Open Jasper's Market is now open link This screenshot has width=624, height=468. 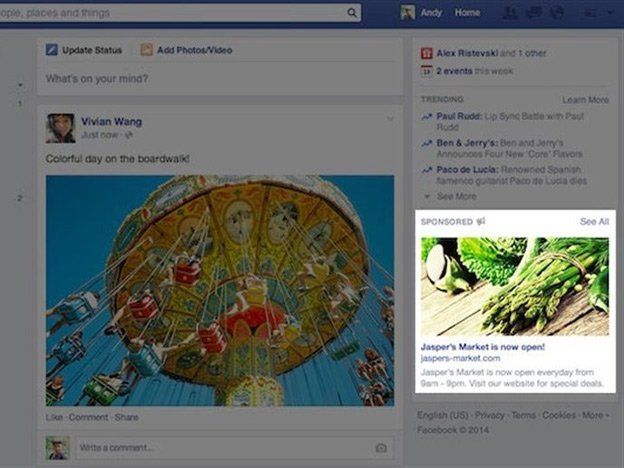pos(482,347)
